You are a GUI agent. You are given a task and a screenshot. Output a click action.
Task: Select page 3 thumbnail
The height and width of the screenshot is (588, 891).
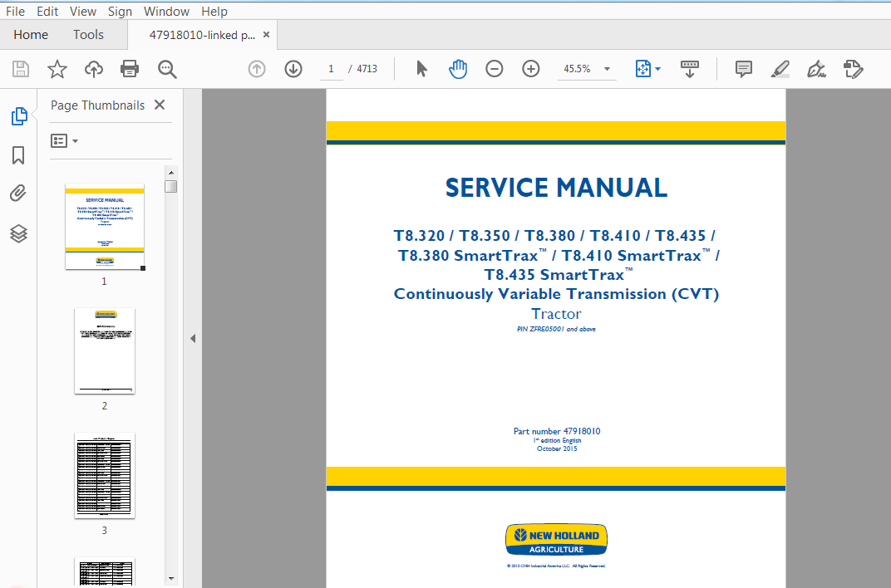(105, 476)
